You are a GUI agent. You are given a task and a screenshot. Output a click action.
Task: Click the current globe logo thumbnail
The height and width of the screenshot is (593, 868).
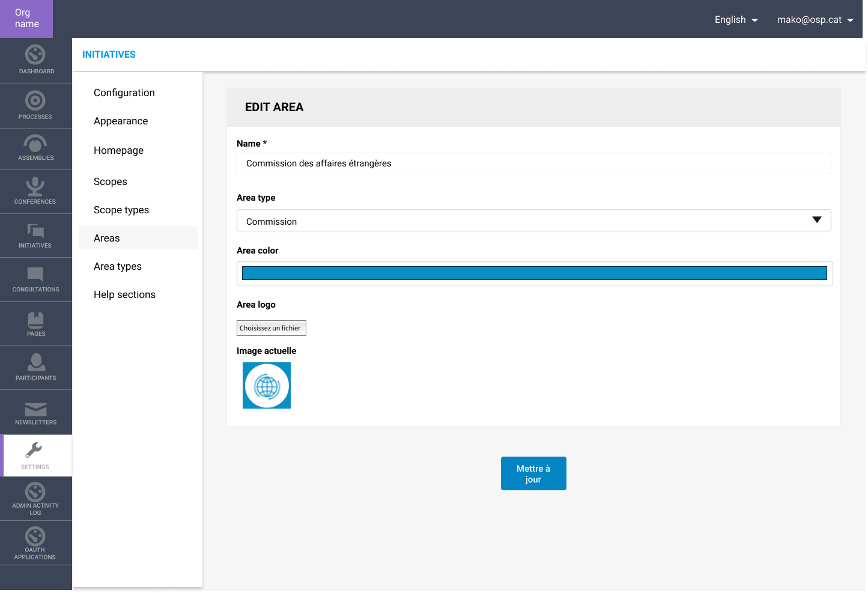pos(267,386)
